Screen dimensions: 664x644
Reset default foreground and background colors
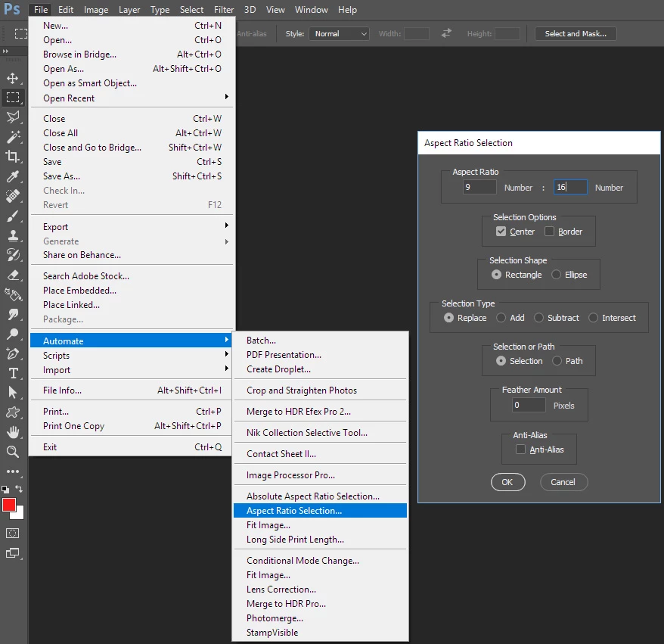point(5,490)
